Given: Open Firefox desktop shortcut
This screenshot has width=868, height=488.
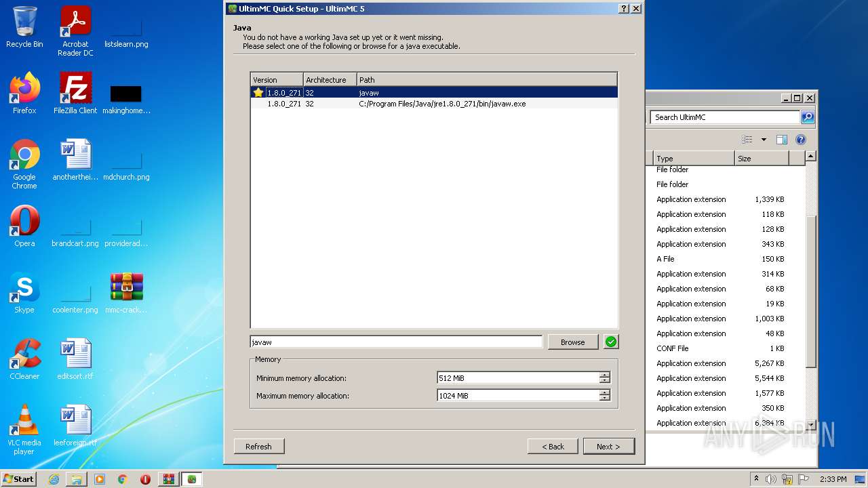Looking at the screenshot, I should (x=24, y=94).
